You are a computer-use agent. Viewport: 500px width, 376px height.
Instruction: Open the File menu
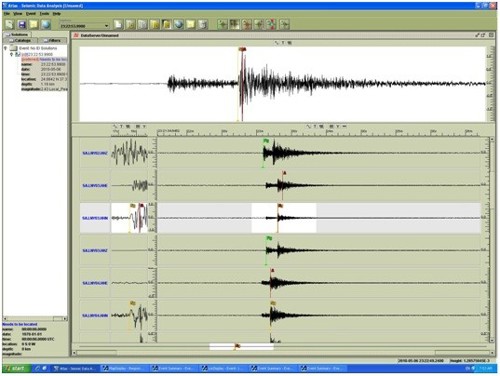pos(7,14)
